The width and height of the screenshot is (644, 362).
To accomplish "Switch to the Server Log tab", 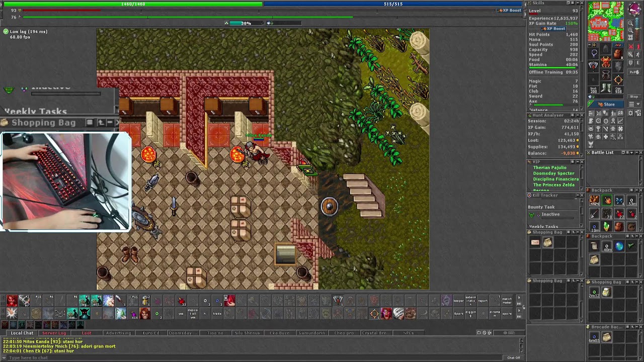I will point(54,333).
